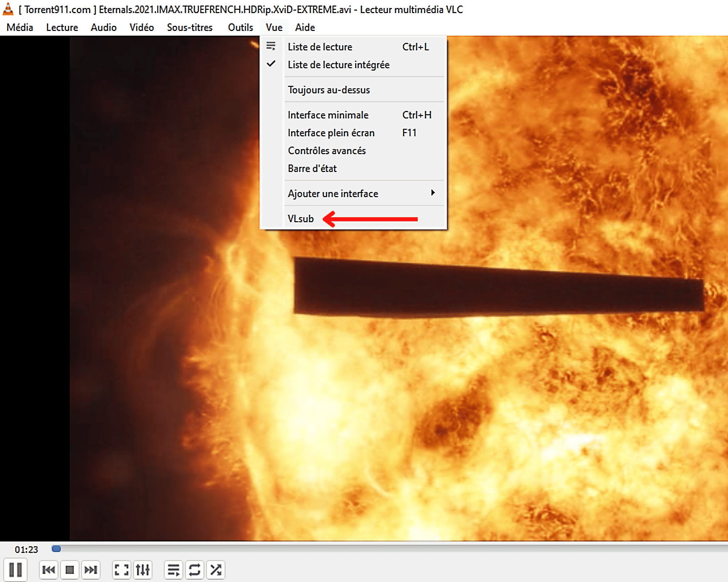Viewport: 728px width, 582px height.
Task: Open the Média menu
Action: (20, 27)
